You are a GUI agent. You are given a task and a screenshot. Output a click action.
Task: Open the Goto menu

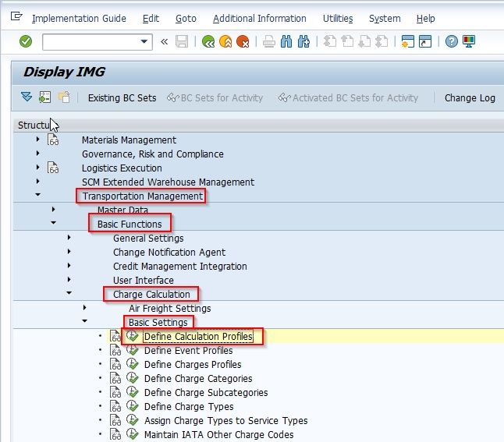[186, 19]
